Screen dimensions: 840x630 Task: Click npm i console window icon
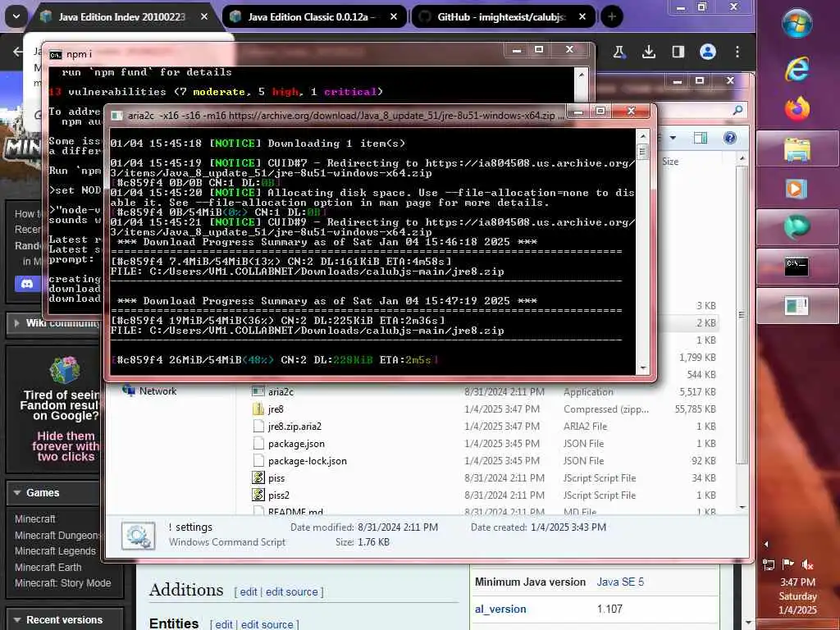point(55,55)
